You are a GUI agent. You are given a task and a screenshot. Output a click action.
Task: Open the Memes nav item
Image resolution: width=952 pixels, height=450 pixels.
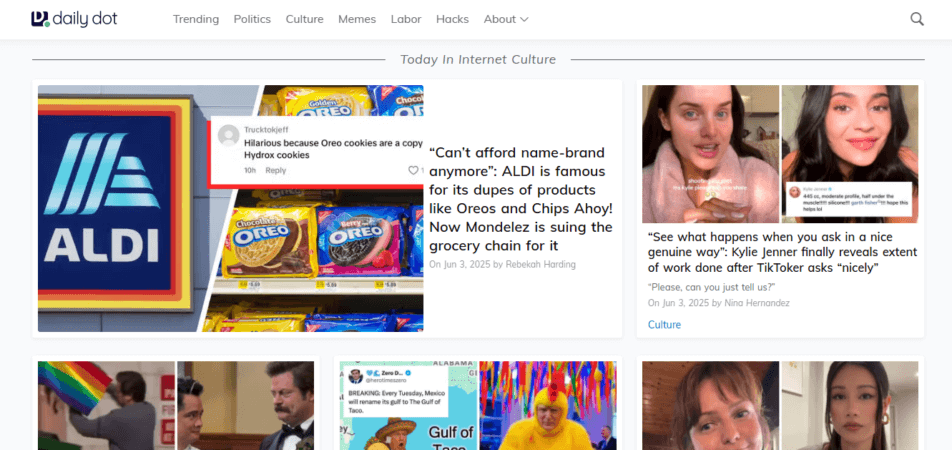tap(357, 19)
